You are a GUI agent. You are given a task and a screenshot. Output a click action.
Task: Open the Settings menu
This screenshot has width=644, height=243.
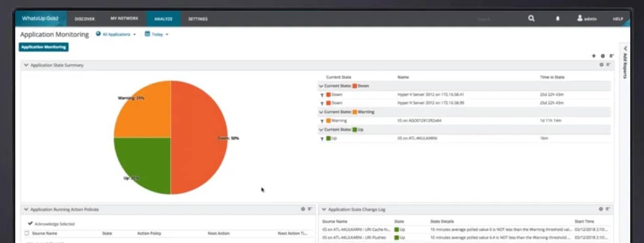click(198, 19)
